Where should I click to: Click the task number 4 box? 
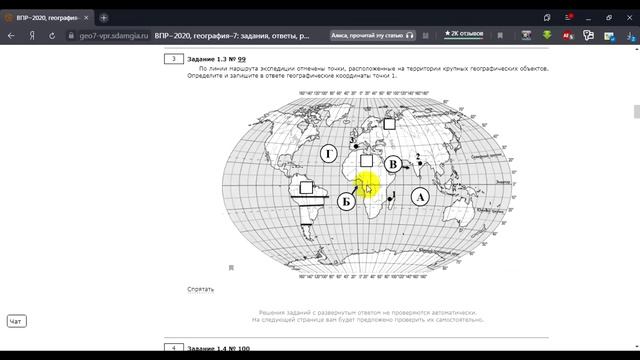(174, 347)
